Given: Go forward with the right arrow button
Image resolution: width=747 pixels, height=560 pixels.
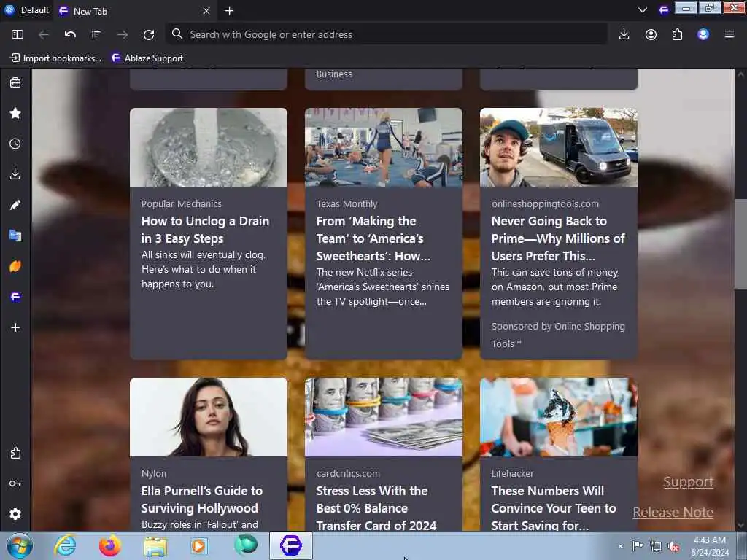Looking at the screenshot, I should coord(123,34).
